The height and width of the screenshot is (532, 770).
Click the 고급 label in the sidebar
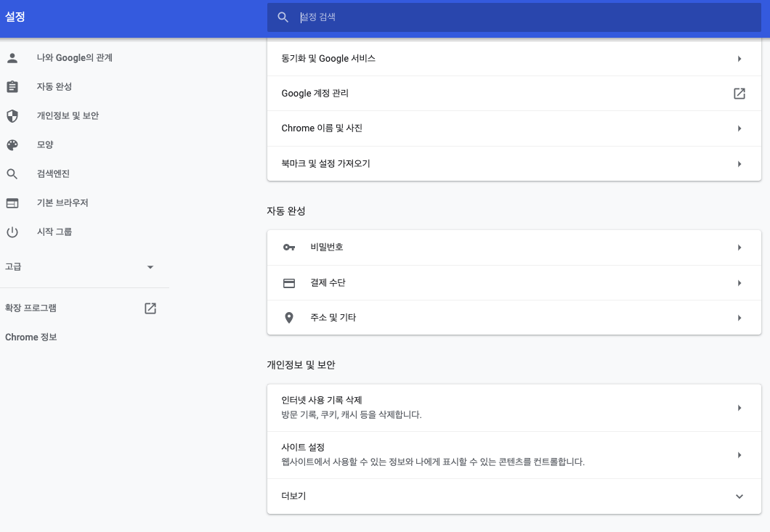coord(13,266)
